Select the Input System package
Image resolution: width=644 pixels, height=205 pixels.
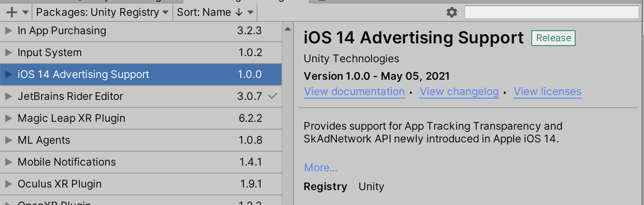(x=140, y=53)
